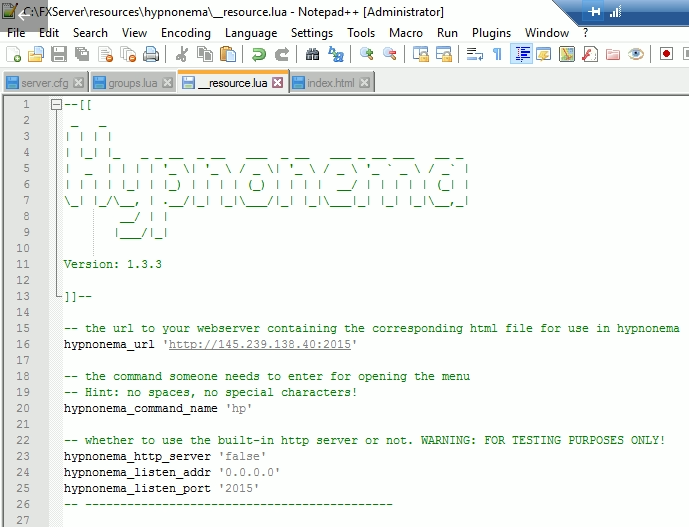This screenshot has width=689, height=527.
Task: Open the Run menu
Action: (x=447, y=33)
